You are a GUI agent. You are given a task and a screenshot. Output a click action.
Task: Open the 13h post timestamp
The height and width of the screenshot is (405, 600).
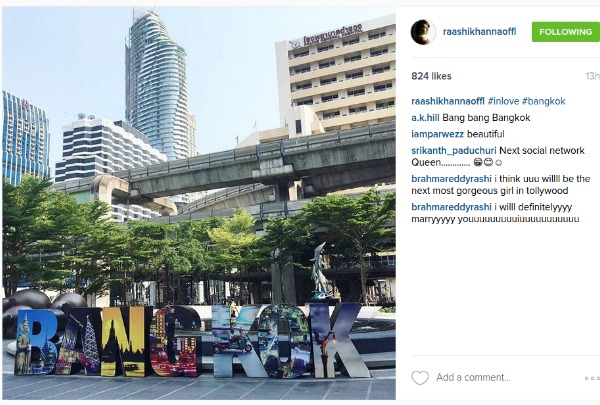click(x=592, y=76)
